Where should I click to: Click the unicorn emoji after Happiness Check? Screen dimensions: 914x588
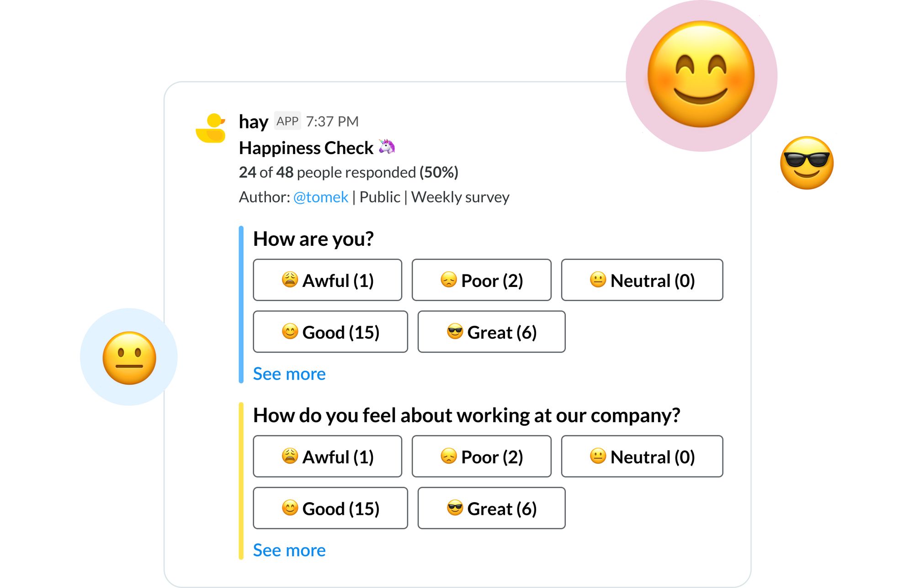point(387,147)
